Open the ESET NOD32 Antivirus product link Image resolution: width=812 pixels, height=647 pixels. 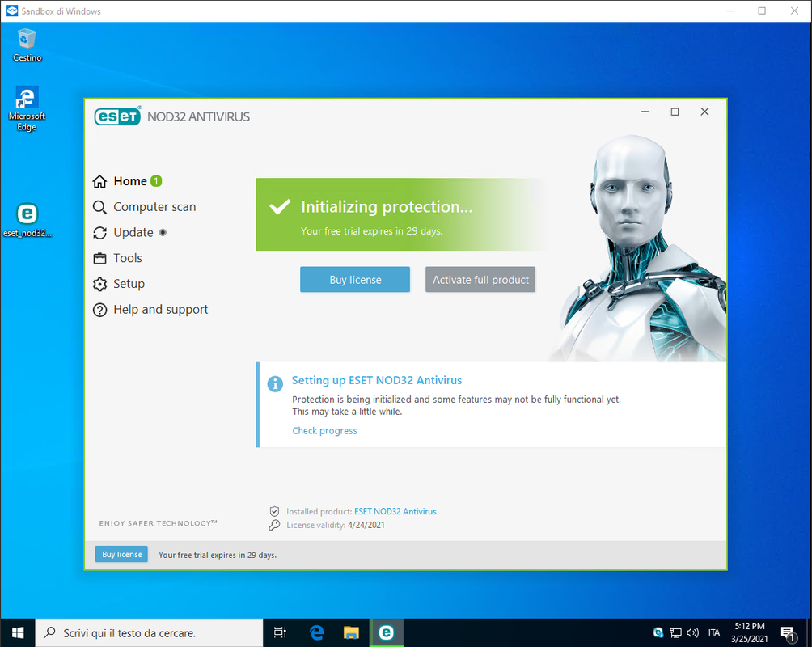(x=395, y=511)
